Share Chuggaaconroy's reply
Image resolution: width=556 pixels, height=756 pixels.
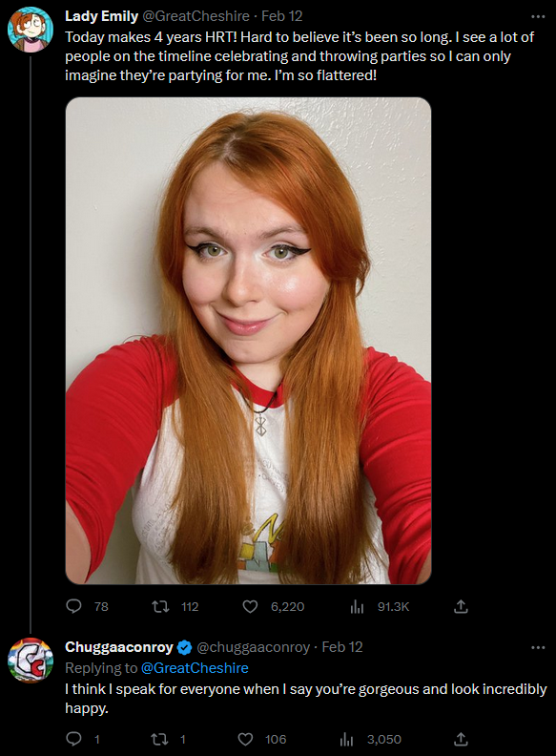point(461,739)
